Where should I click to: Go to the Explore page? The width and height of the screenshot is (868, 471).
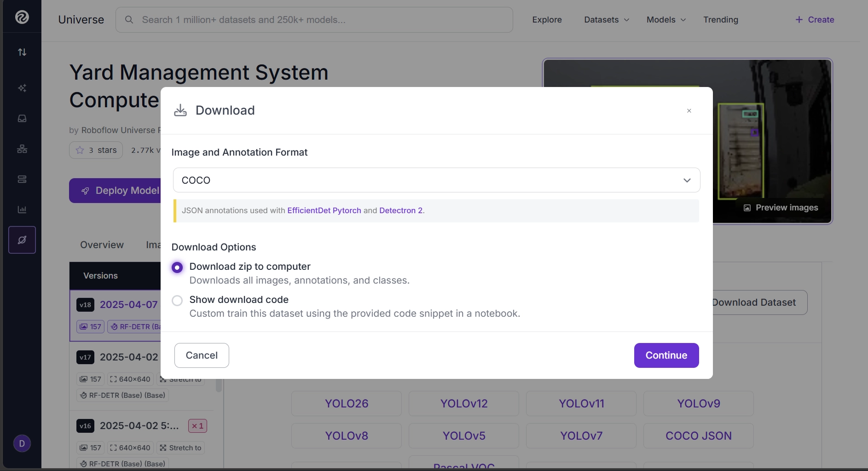click(x=547, y=20)
